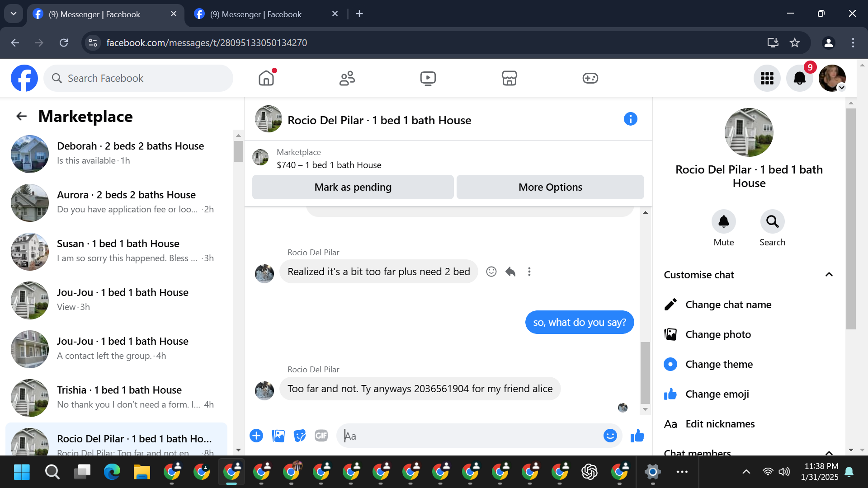Open a new browser tab
The width and height of the screenshot is (868, 488).
(x=359, y=14)
